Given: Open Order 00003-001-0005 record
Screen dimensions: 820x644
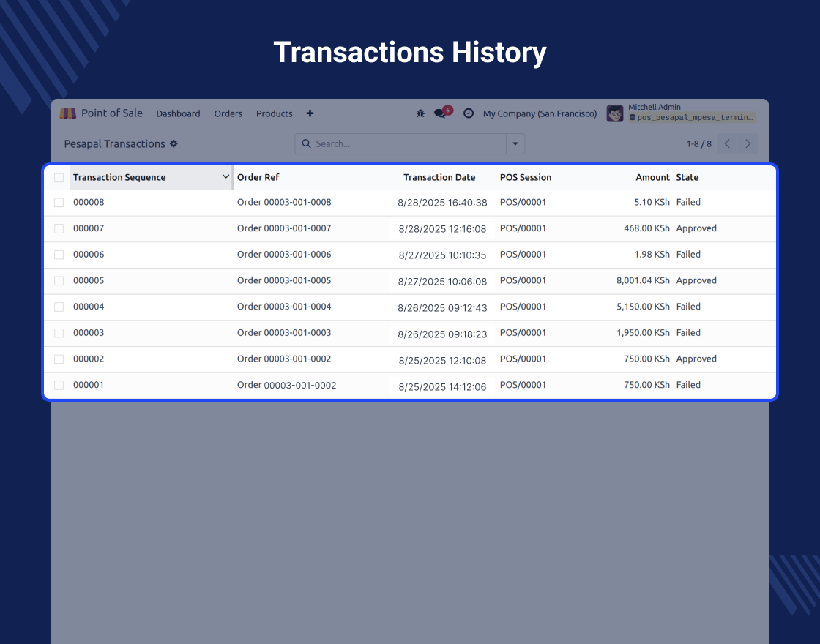Looking at the screenshot, I should pos(284,281).
